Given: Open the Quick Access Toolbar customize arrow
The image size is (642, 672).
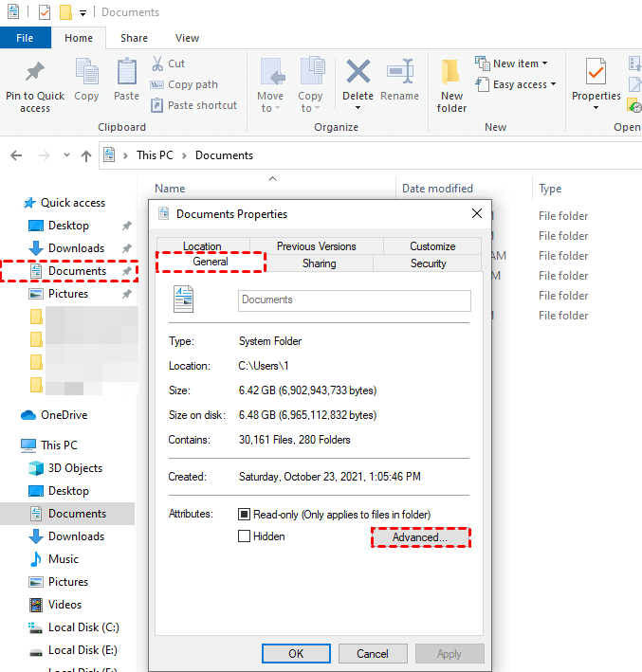Looking at the screenshot, I should pyautogui.click(x=83, y=13).
